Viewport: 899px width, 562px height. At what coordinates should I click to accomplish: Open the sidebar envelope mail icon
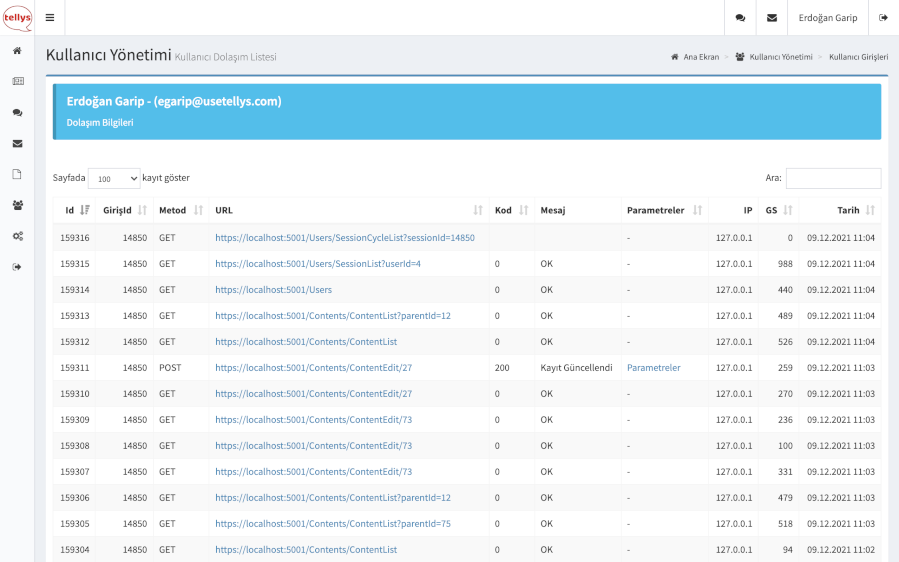pyautogui.click(x=17, y=143)
